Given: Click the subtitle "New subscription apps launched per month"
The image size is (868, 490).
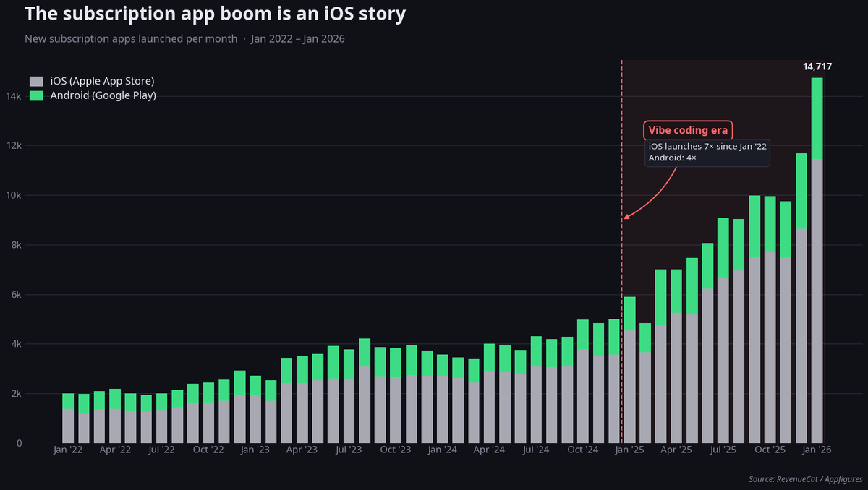Looking at the screenshot, I should pyautogui.click(x=131, y=38).
